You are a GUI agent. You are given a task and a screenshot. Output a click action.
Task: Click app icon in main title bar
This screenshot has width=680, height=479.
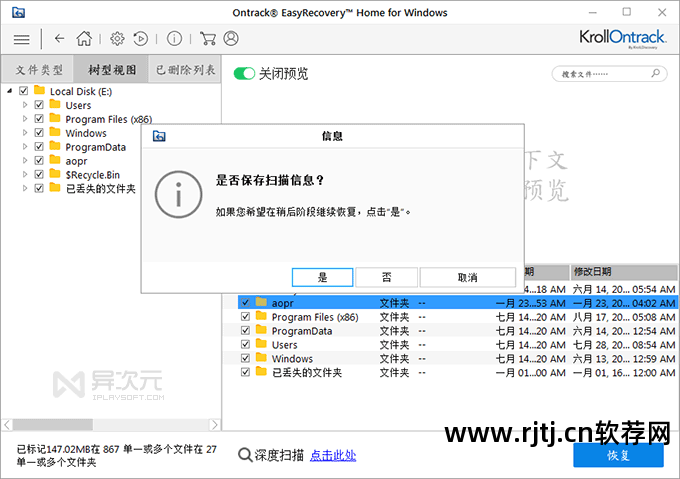click(18, 13)
